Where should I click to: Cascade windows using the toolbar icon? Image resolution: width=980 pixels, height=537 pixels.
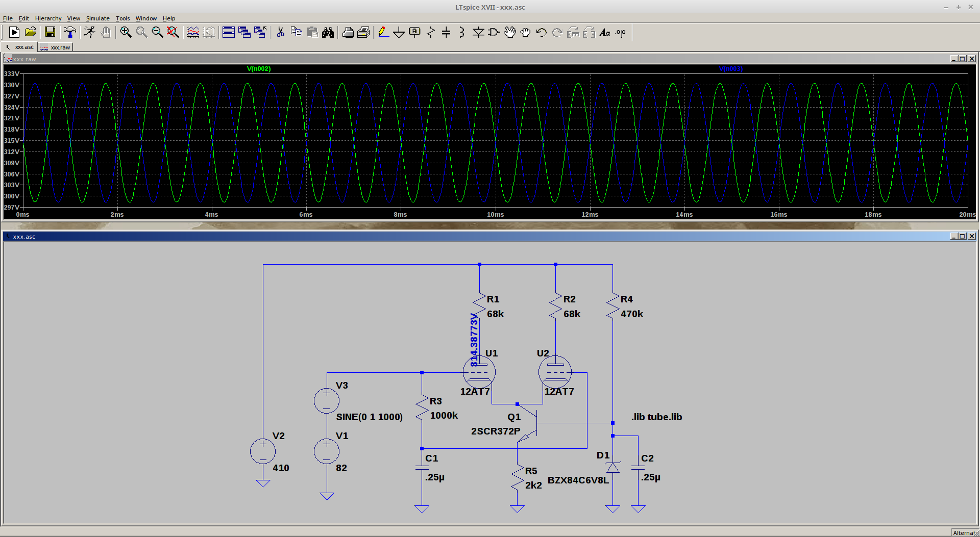[x=244, y=32]
